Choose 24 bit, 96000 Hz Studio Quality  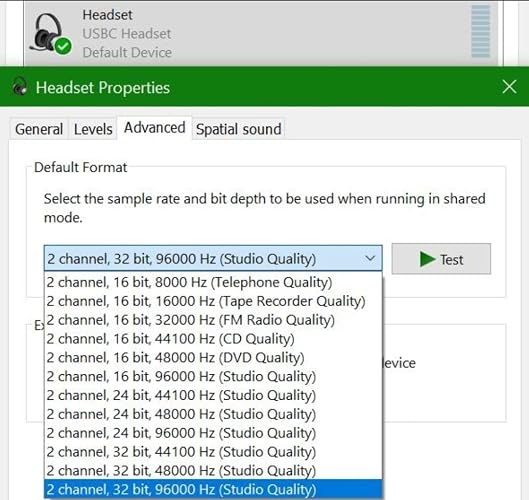tap(213, 433)
